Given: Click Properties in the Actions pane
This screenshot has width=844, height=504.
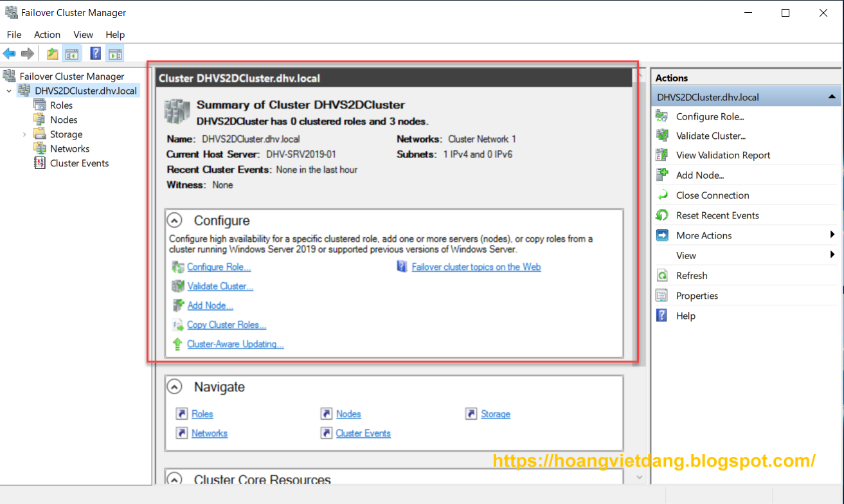Looking at the screenshot, I should click(697, 296).
